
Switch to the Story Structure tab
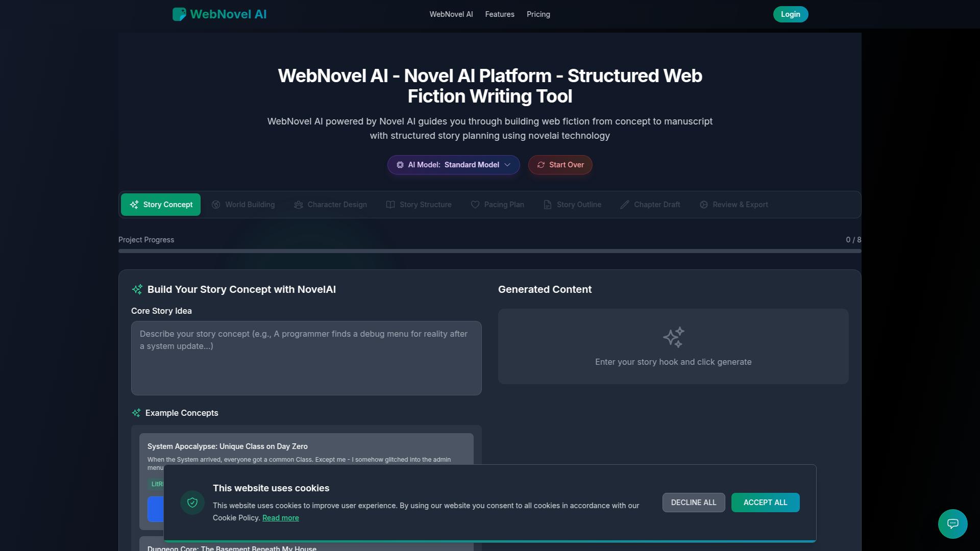pos(419,205)
